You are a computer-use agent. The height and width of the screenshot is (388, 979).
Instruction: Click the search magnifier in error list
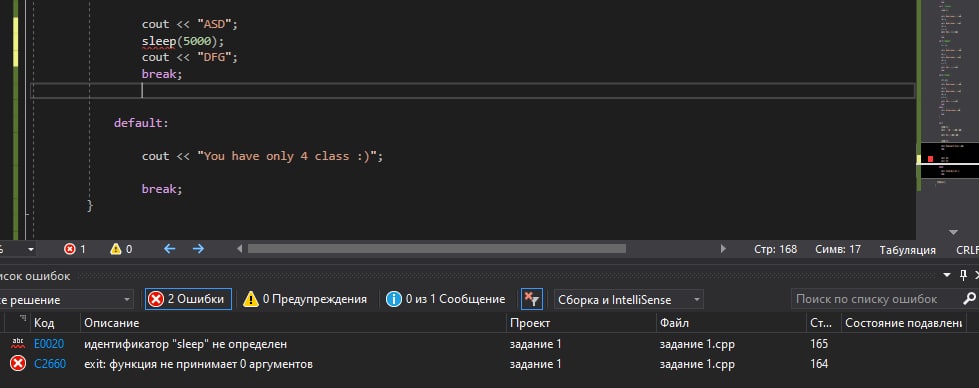[x=969, y=299]
